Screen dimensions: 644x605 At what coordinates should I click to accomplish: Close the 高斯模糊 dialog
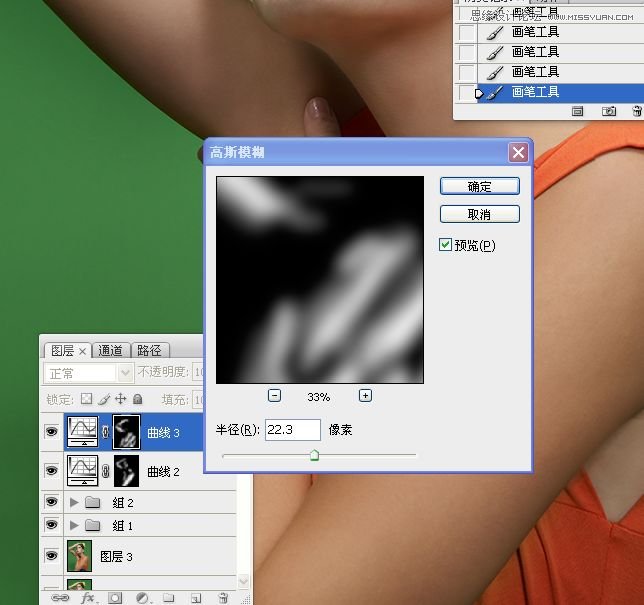pos(518,152)
